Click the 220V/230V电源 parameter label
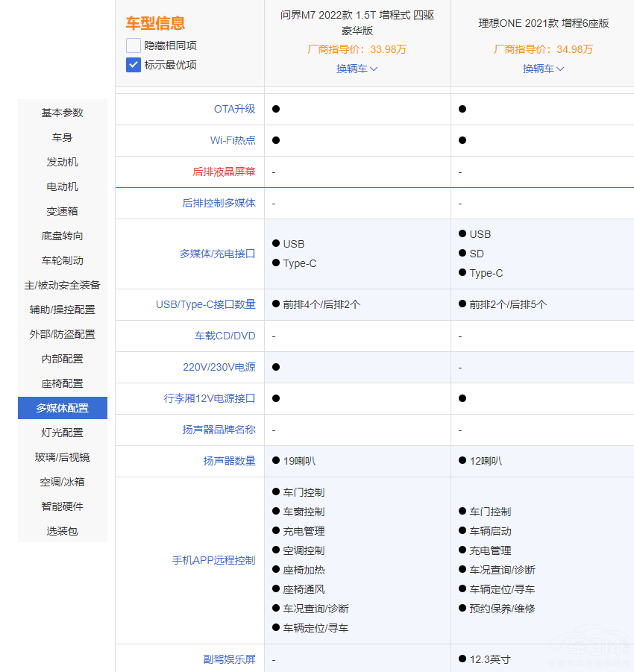Screen dimensions: 634x672 (219, 367)
